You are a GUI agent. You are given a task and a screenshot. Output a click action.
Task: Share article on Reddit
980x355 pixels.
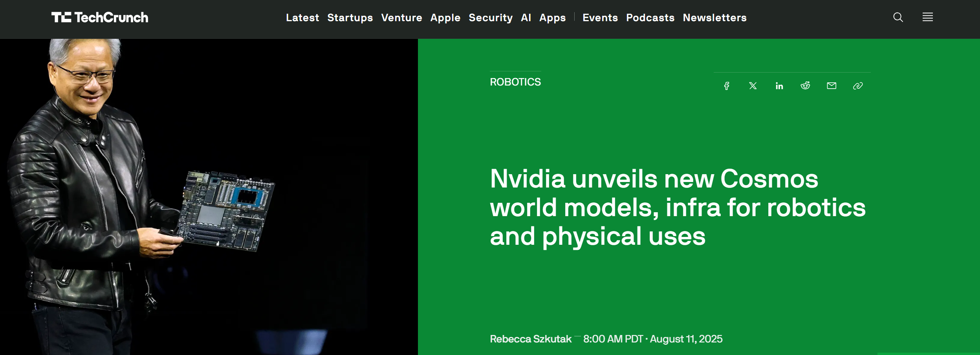805,86
